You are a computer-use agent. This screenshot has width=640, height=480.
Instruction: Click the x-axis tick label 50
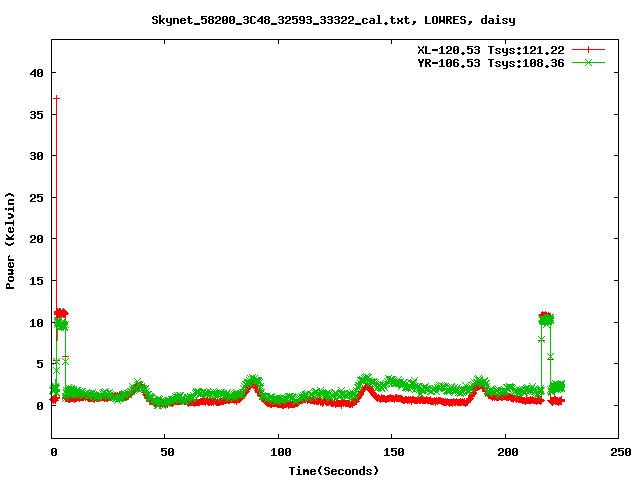(x=167, y=452)
